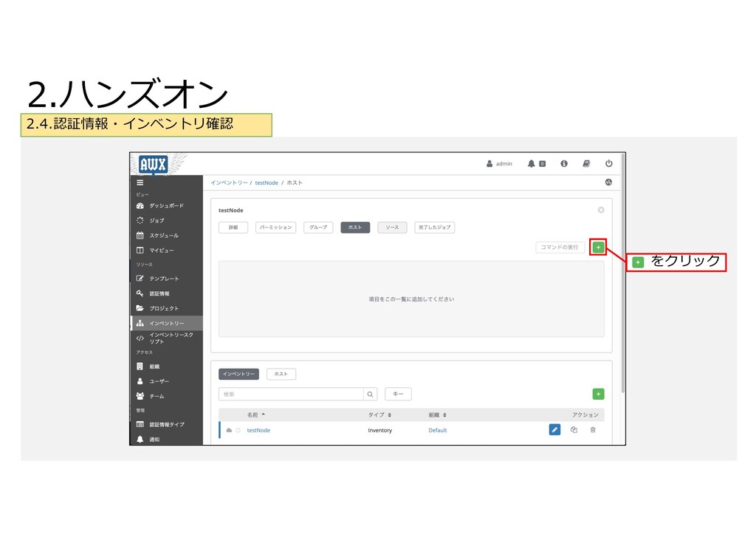Click the page vertical scrollbar
The image size is (756, 535).
(623, 273)
